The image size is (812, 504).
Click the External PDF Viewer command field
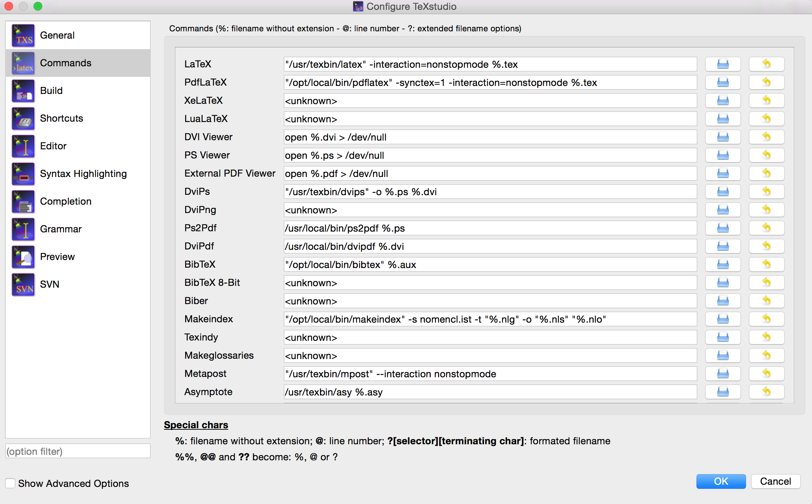[490, 173]
